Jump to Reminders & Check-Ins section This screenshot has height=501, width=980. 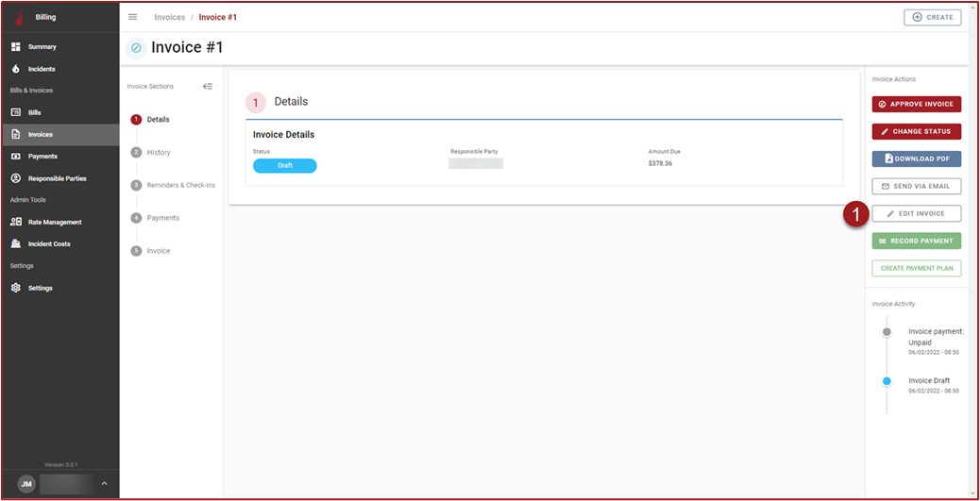tap(180, 185)
